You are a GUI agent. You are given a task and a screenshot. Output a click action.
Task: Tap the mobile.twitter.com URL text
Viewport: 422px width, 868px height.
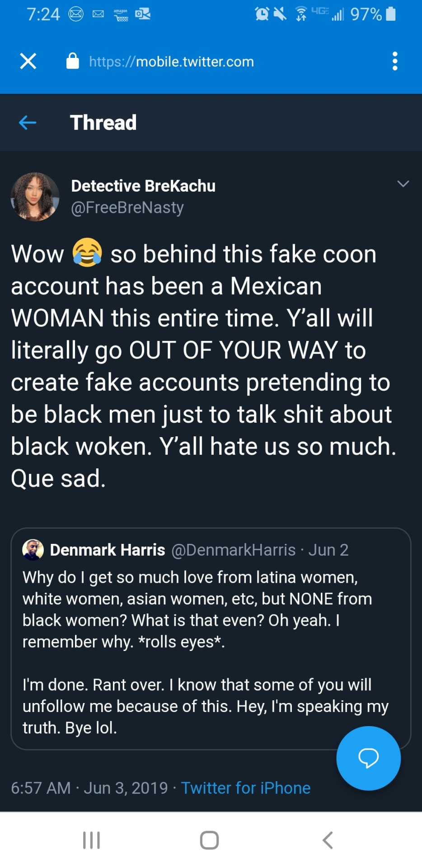(x=172, y=61)
